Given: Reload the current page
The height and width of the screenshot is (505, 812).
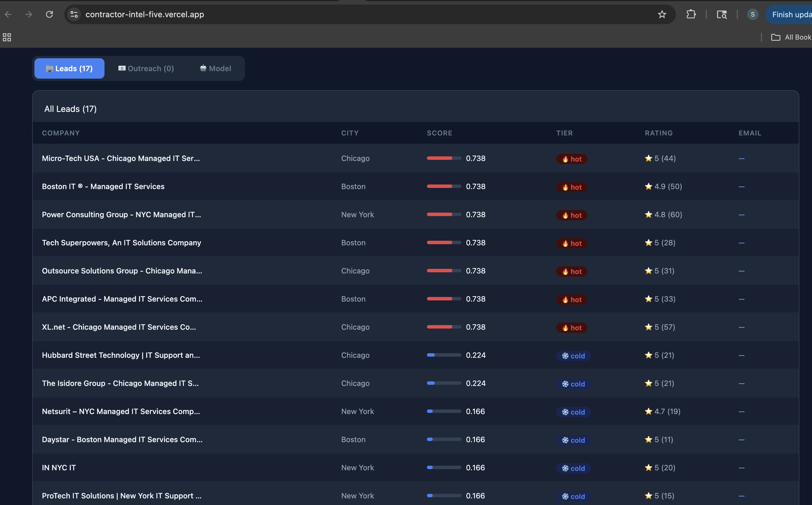Looking at the screenshot, I should [x=49, y=14].
